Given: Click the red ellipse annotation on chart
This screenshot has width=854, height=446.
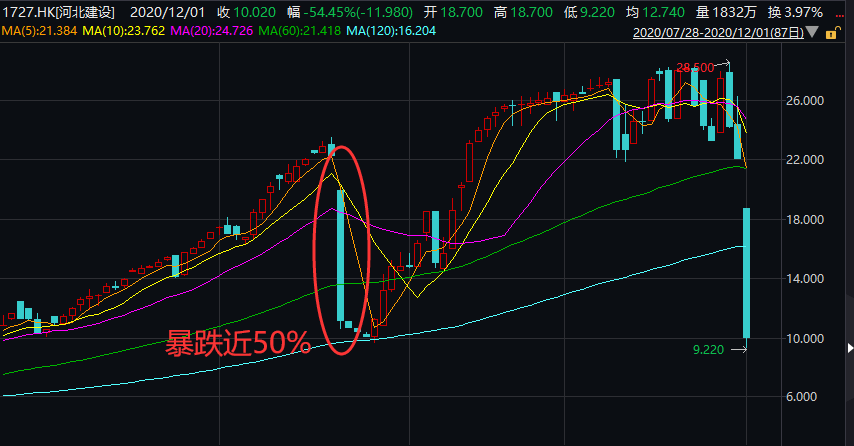Looking at the screenshot, I should [x=341, y=245].
